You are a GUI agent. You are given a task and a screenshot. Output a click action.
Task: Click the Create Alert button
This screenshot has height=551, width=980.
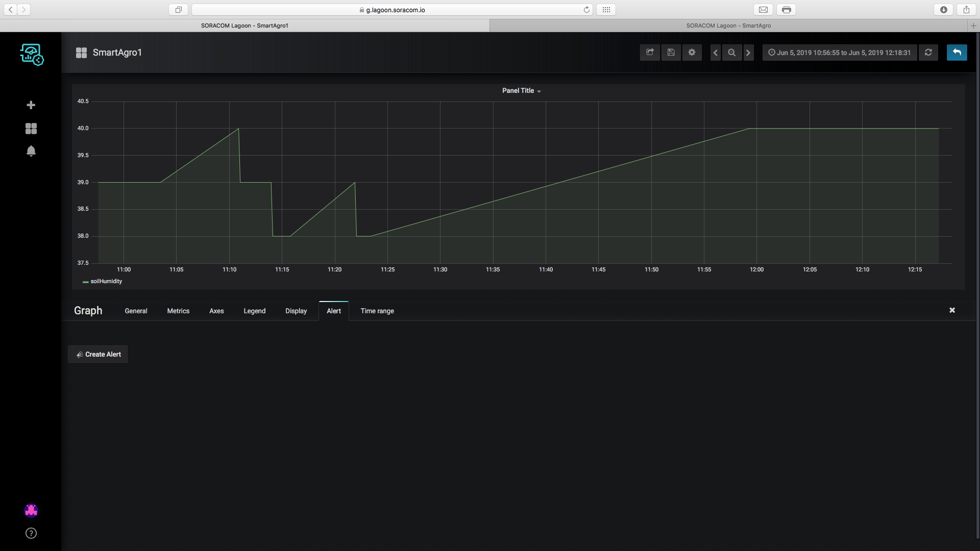[x=98, y=355]
